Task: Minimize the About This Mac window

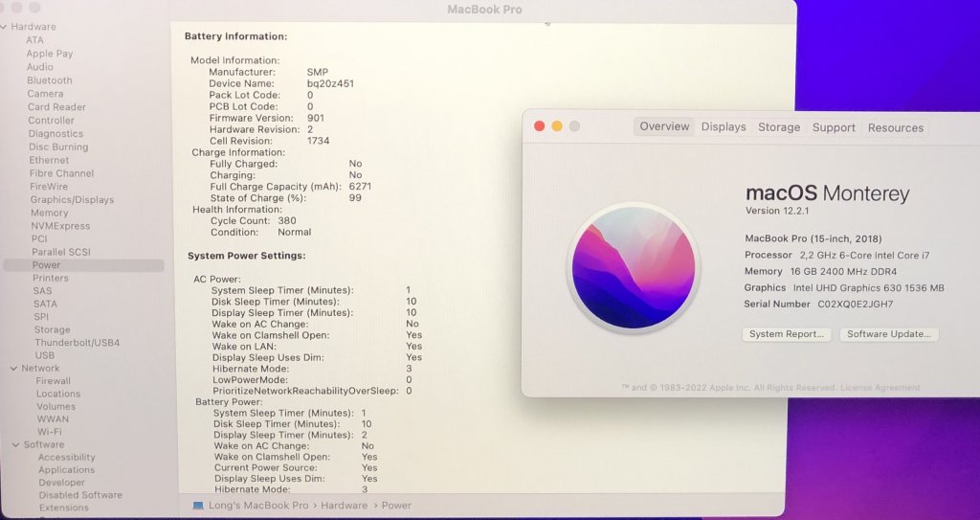Action: point(557,126)
